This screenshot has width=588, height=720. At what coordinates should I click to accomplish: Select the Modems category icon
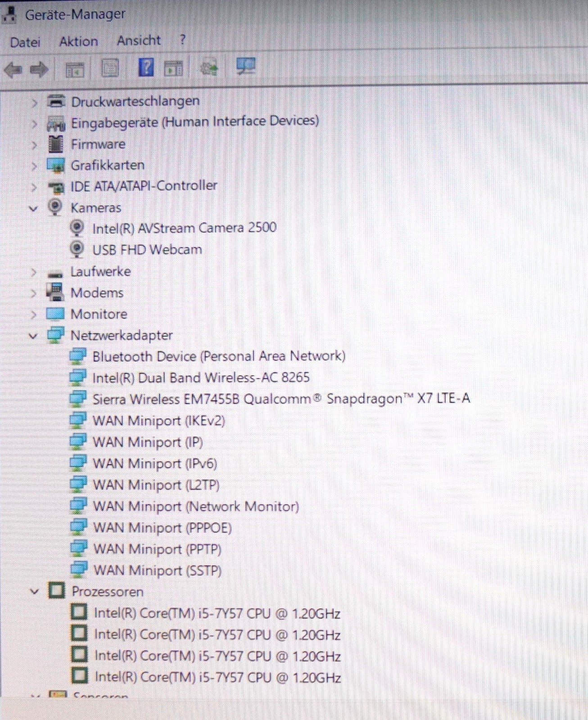coord(55,292)
